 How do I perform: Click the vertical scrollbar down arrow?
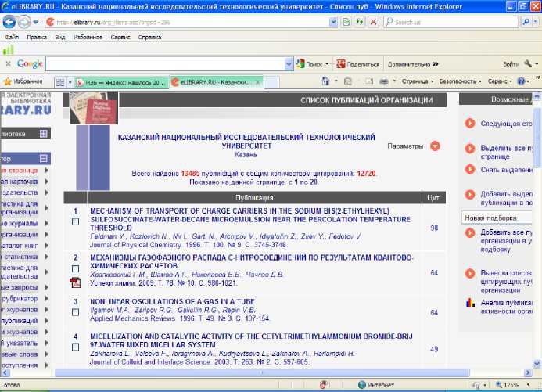[x=537, y=364]
